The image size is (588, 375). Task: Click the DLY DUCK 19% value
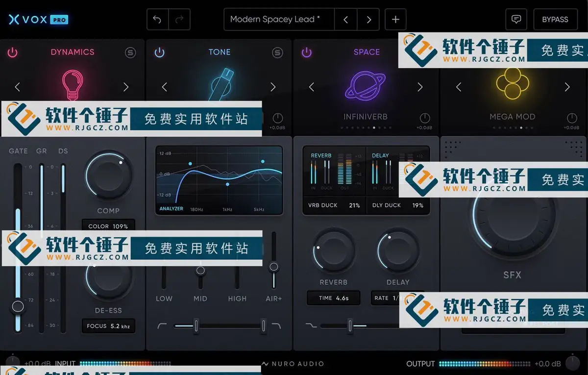pyautogui.click(x=398, y=205)
